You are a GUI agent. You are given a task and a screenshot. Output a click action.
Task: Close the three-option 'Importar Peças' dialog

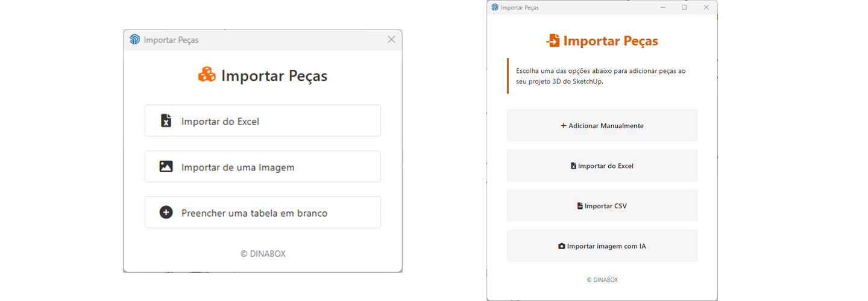(391, 40)
